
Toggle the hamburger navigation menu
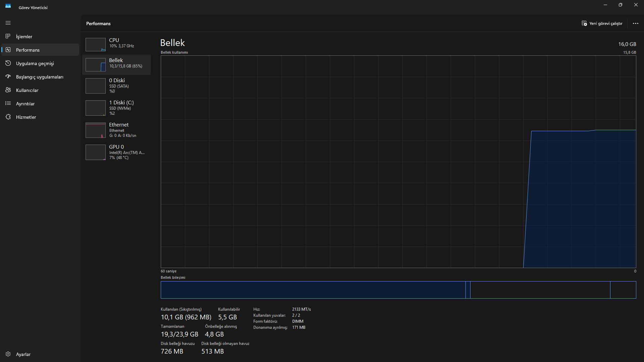8,23
